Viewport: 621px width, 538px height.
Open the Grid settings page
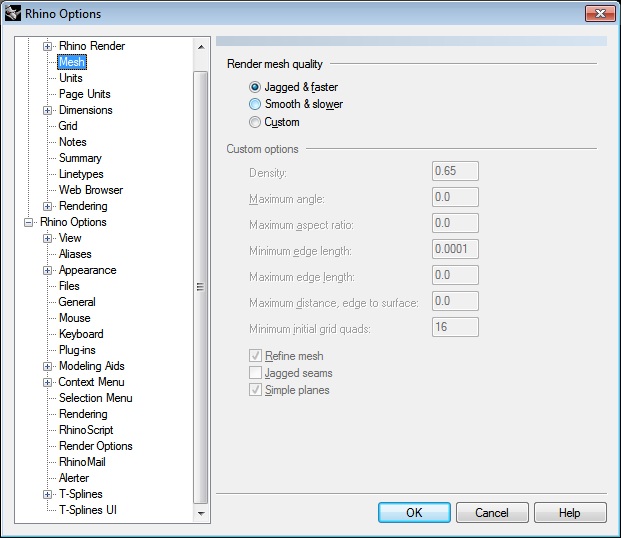click(x=68, y=126)
